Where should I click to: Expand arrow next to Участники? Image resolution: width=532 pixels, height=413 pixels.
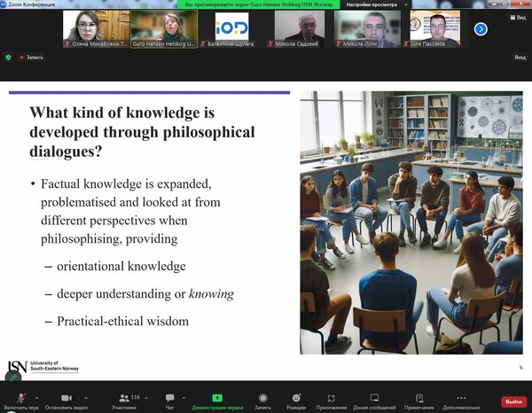pyautogui.click(x=146, y=394)
